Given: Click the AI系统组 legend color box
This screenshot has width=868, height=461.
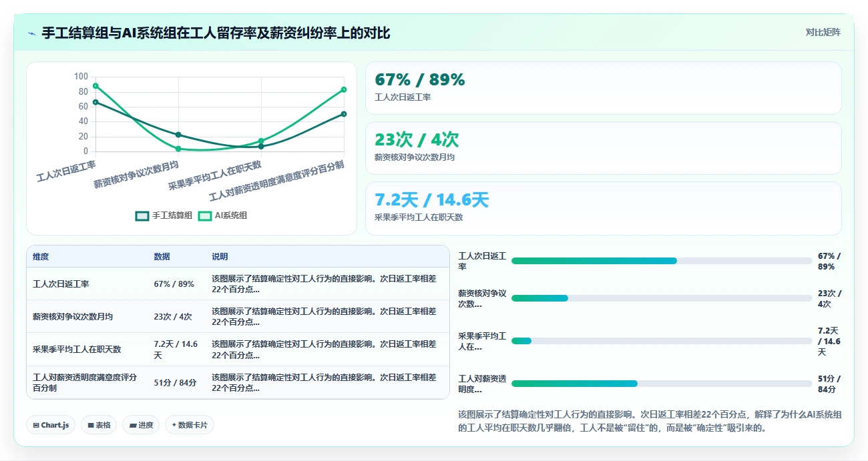Looking at the screenshot, I should [205, 215].
